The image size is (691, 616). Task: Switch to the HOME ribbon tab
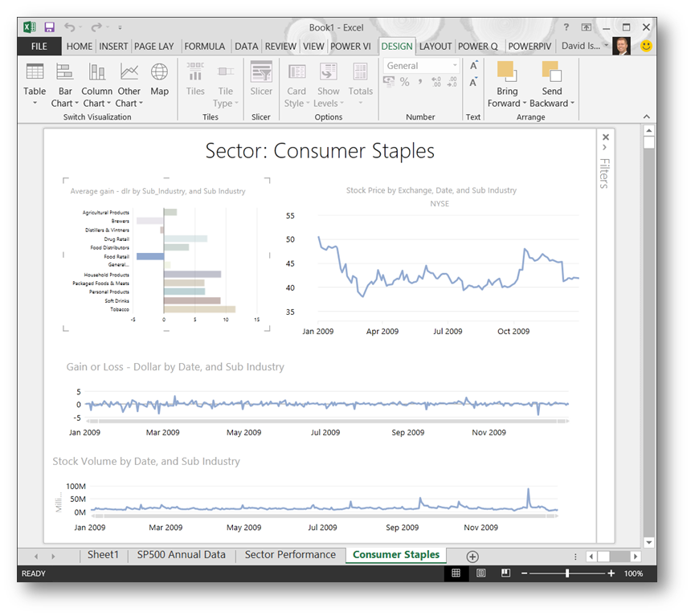pos(80,47)
